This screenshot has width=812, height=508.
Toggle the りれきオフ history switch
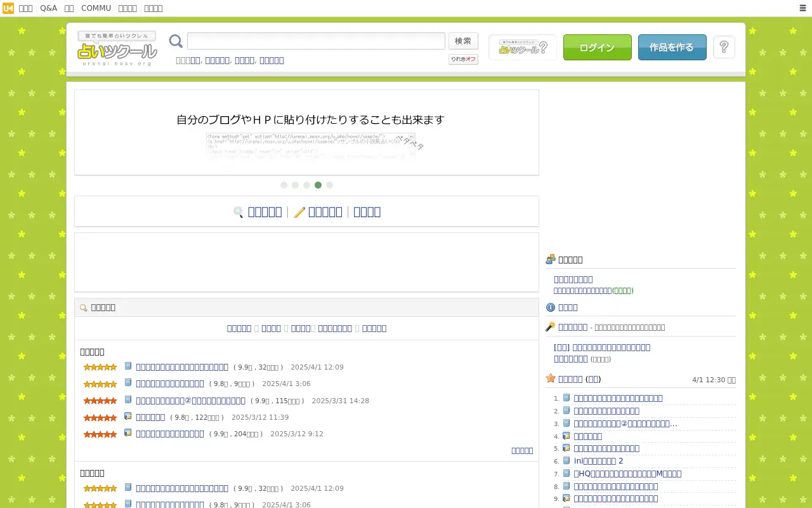[463, 59]
